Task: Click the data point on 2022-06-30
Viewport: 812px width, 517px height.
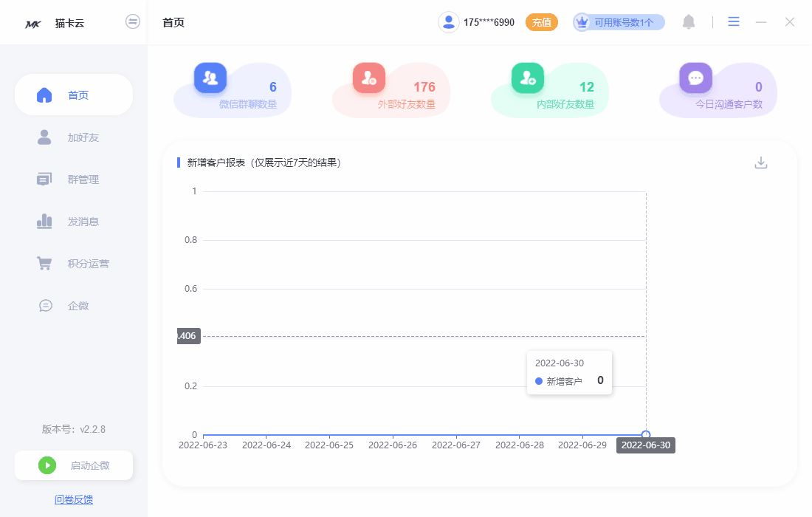Action: pos(646,434)
